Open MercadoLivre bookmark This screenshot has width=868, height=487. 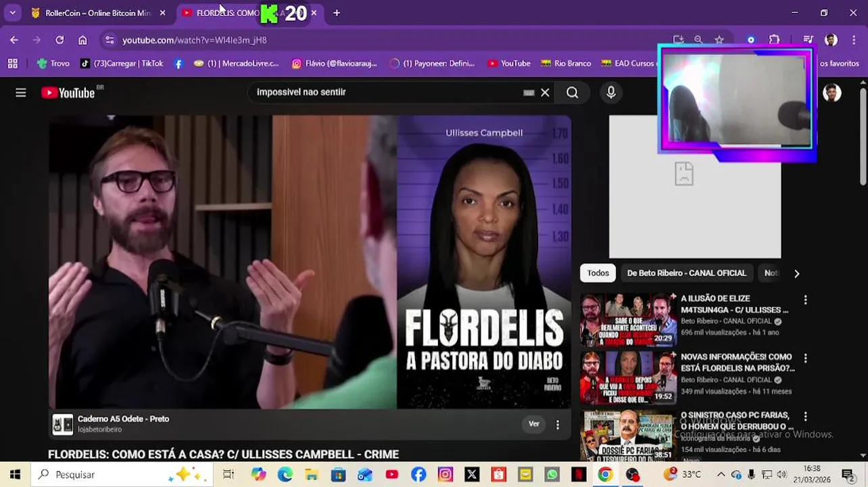[x=236, y=64]
